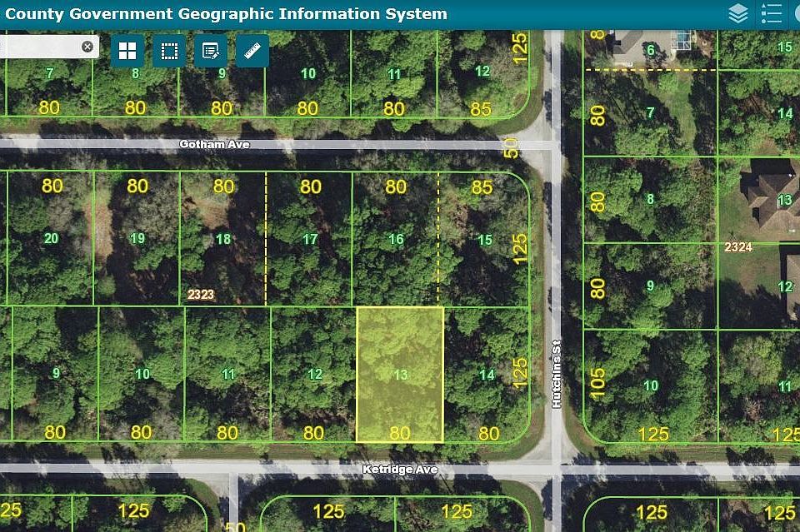The width and height of the screenshot is (800, 532).
Task: Select the ruler measurement tool
Action: point(252,51)
